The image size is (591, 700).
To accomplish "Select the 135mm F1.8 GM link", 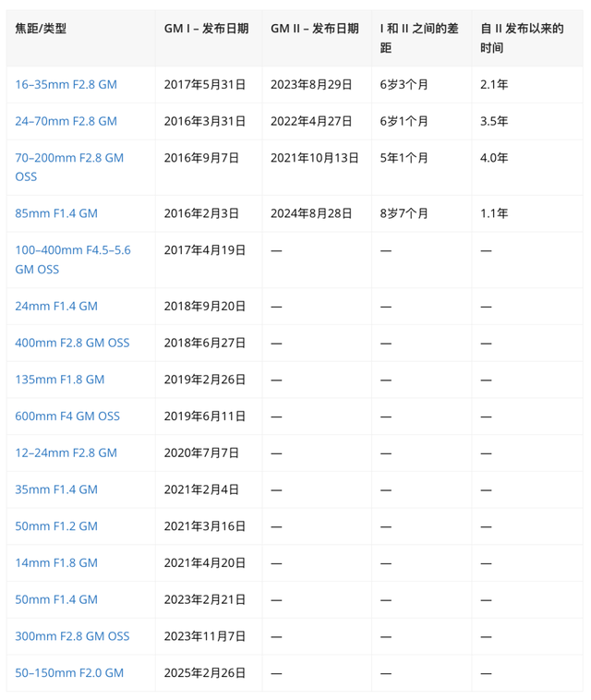I will 60,380.
